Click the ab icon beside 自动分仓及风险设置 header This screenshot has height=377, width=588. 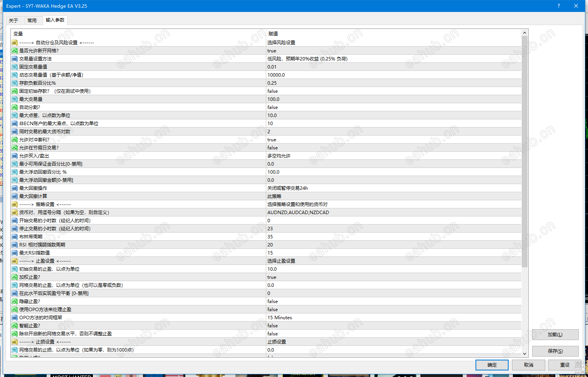[14, 43]
